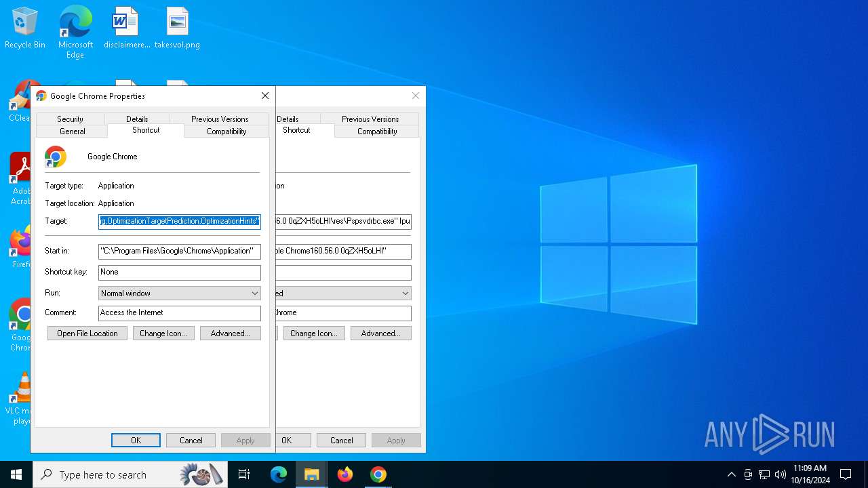This screenshot has height=488, width=868.
Task: Click the Chrome icon in properties dialog
Action: (x=56, y=157)
